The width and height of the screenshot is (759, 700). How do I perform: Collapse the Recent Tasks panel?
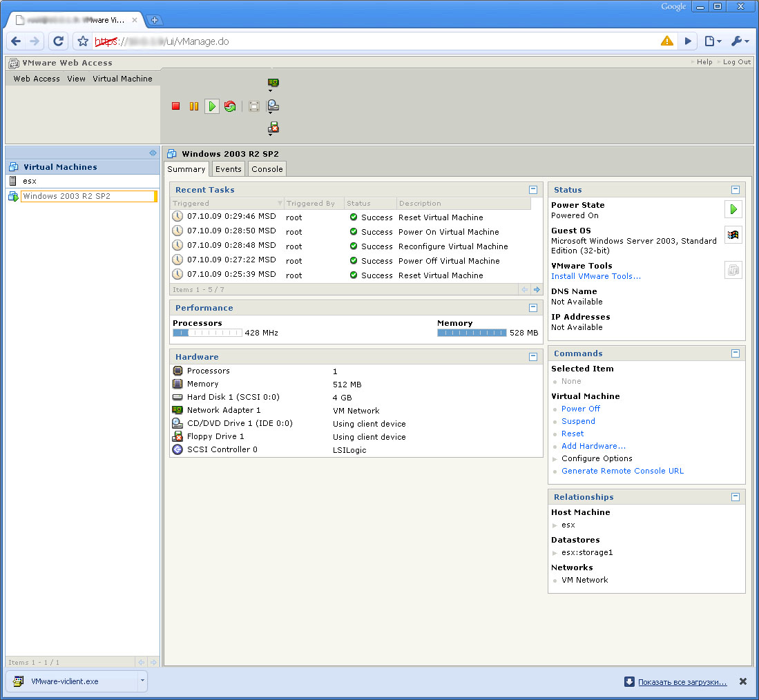coord(533,190)
